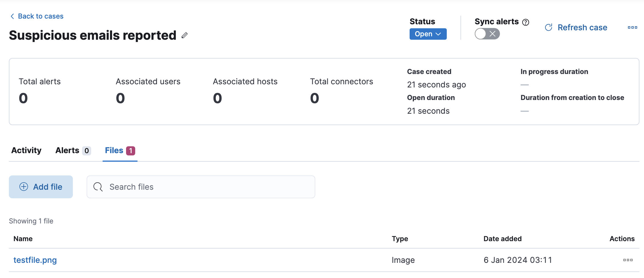Click the Type column header
644x278 pixels.
(400, 239)
